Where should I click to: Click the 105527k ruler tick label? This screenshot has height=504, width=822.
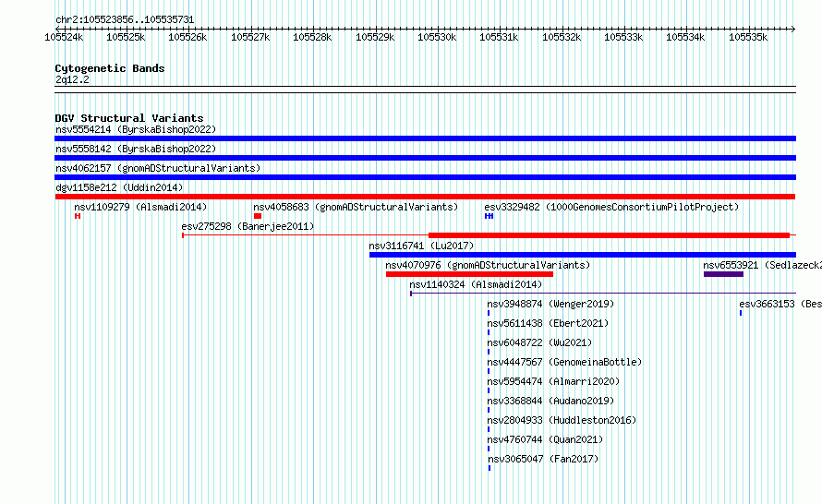pyautogui.click(x=250, y=37)
